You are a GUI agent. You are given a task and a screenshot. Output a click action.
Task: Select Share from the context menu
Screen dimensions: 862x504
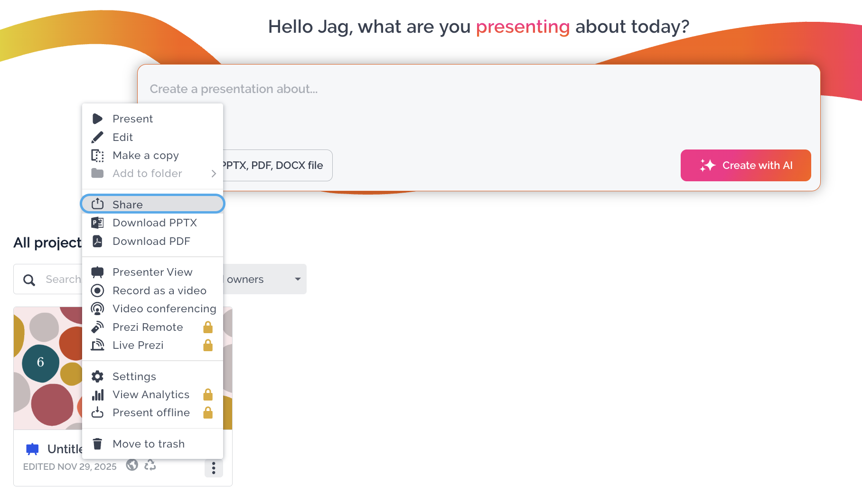[152, 204]
